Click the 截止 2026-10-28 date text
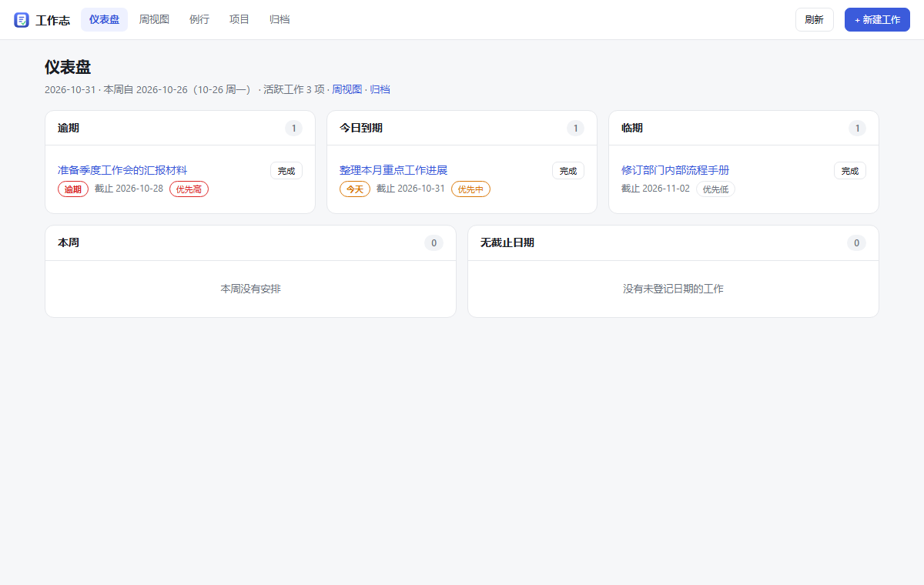924x585 pixels. (129, 189)
